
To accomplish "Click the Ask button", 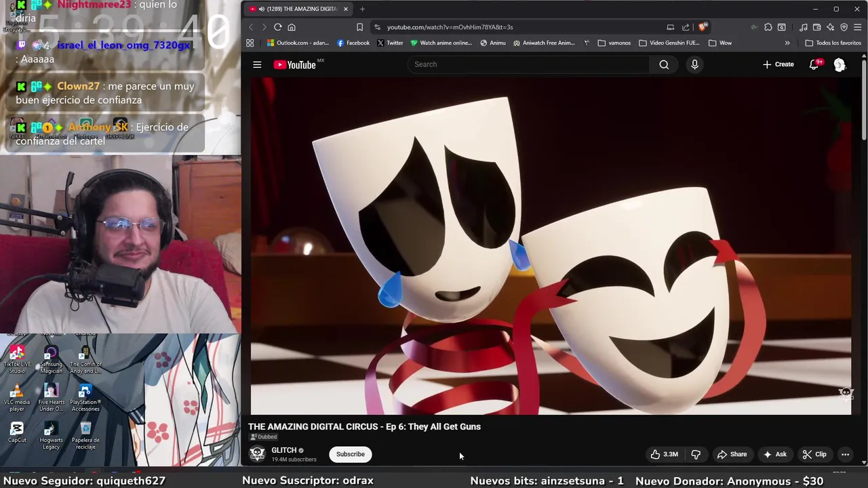I will [x=775, y=454].
